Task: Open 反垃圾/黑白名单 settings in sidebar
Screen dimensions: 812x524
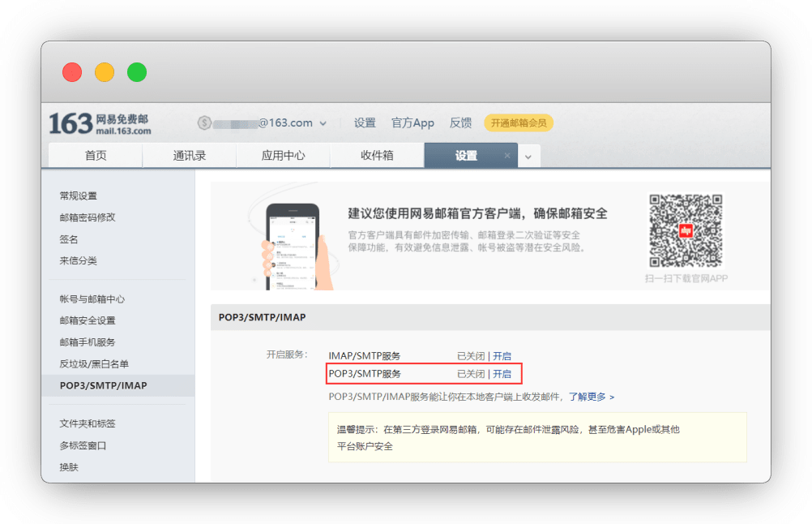Action: (94, 364)
